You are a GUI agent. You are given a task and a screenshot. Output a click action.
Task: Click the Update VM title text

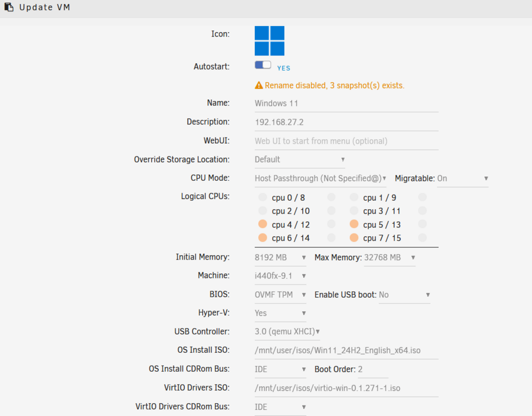point(45,7)
